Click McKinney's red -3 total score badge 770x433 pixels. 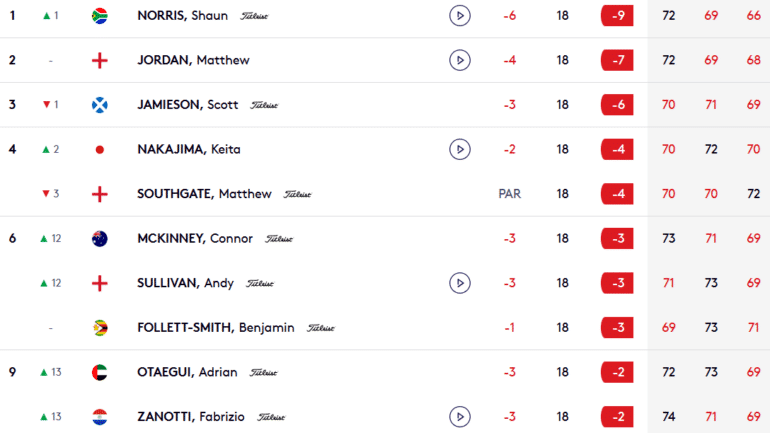(x=617, y=239)
